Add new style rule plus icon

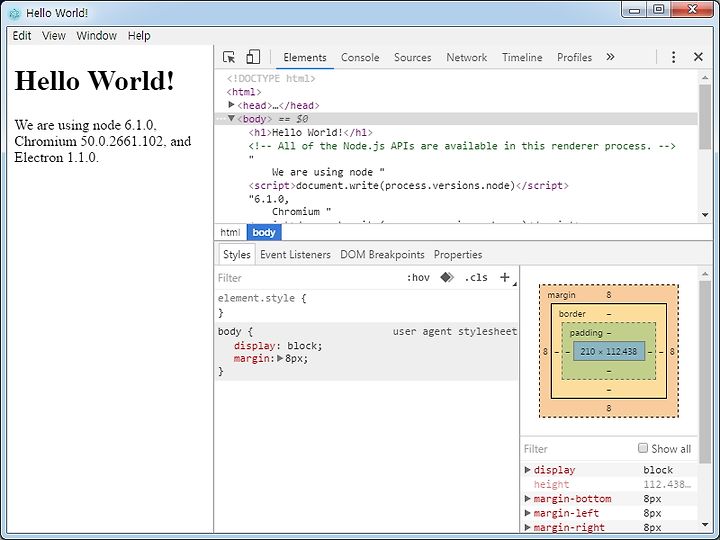coord(505,277)
